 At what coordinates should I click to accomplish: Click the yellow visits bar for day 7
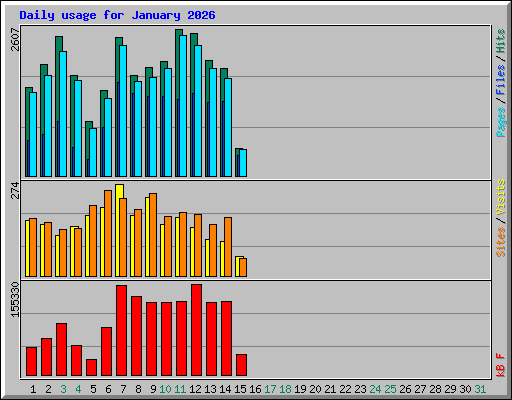pyautogui.click(x=119, y=230)
